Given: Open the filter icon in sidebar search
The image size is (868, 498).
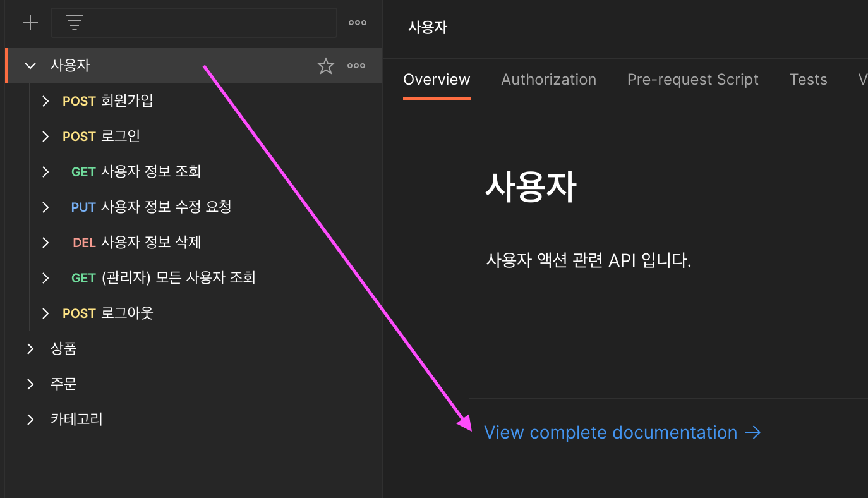Looking at the screenshot, I should coord(75,23).
